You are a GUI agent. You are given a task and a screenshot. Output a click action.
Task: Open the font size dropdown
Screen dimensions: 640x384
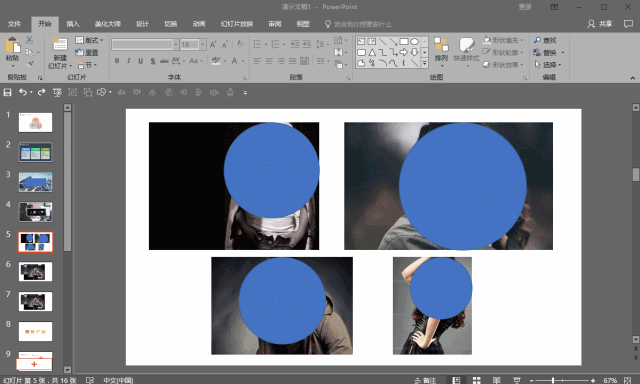203,44
